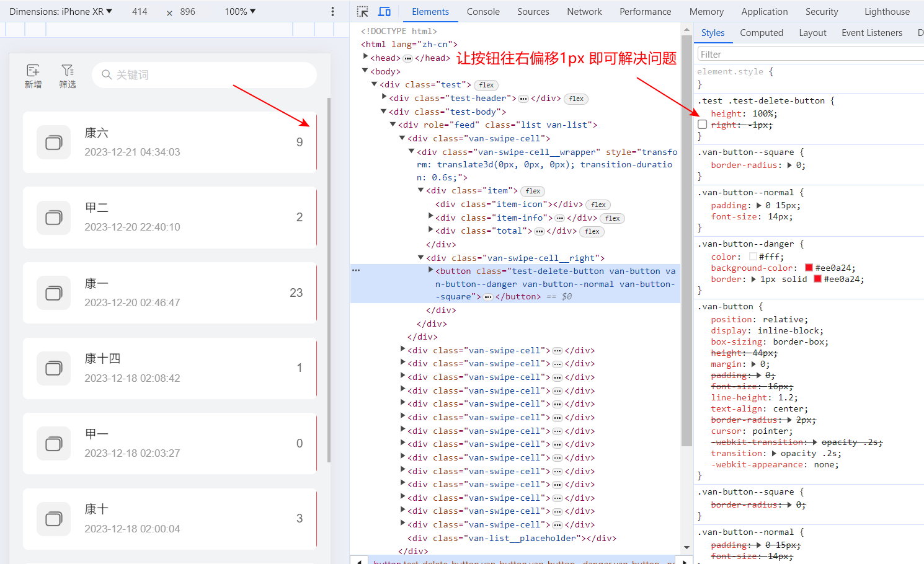Image resolution: width=924 pixels, height=564 pixels.
Task: Expand padding shorthand in .van-button--normal rule
Action: click(x=758, y=206)
